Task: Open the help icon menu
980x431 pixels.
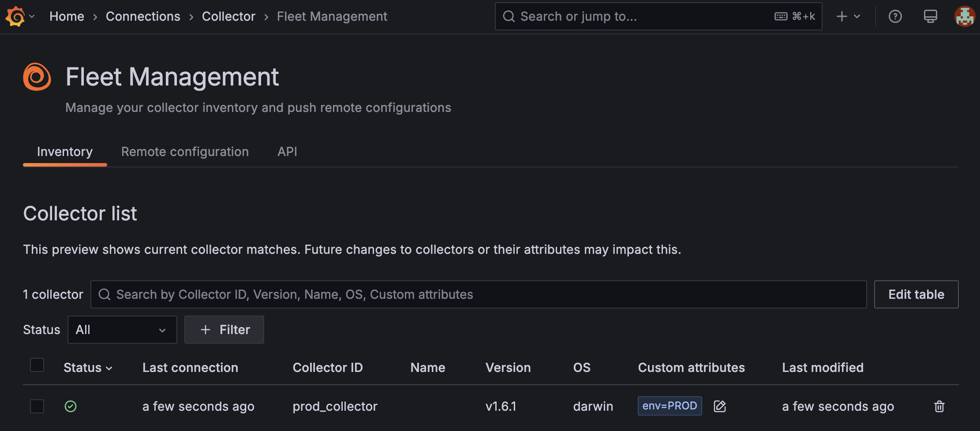Action: pyautogui.click(x=895, y=16)
